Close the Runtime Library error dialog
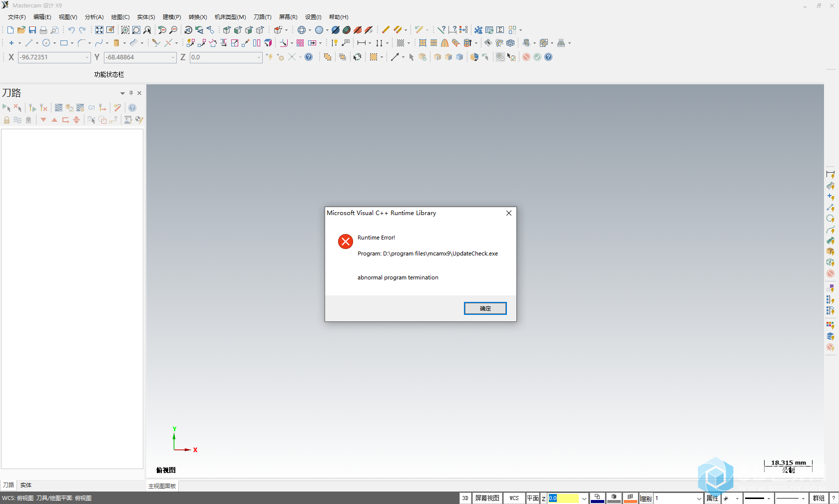 pos(509,213)
